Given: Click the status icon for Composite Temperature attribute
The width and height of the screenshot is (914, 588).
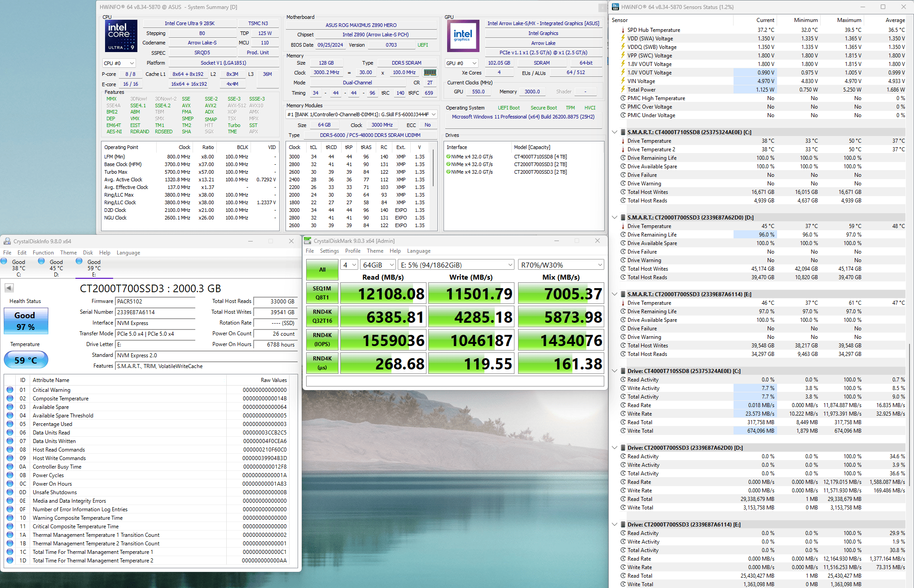Looking at the screenshot, I should [x=10, y=398].
